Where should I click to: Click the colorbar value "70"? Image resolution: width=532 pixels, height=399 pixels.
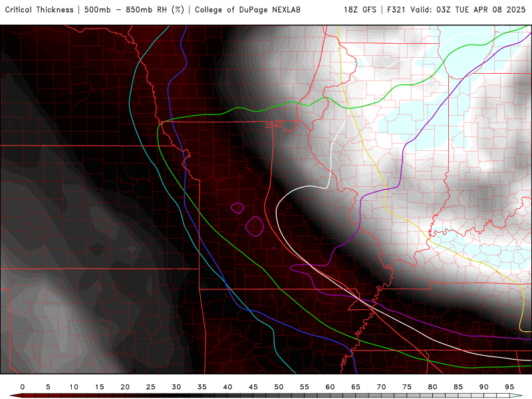(381, 387)
